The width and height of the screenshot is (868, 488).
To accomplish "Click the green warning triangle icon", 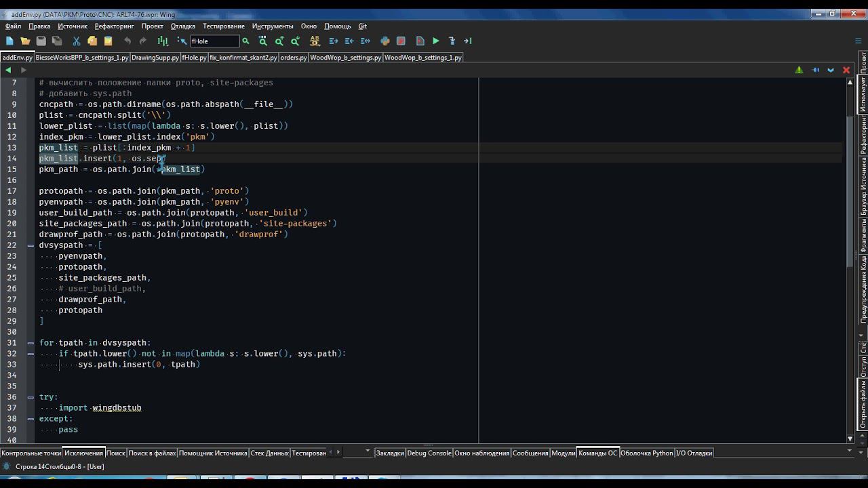I will coord(799,70).
